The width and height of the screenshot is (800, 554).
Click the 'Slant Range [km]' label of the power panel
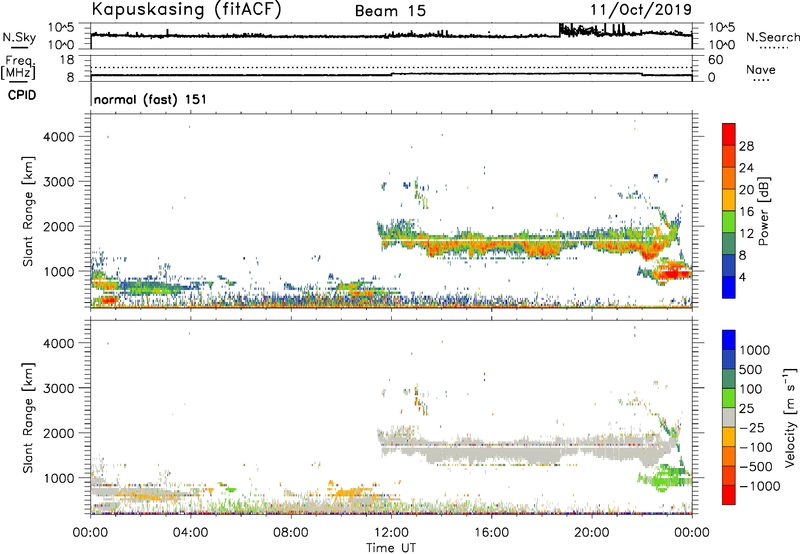[28, 211]
